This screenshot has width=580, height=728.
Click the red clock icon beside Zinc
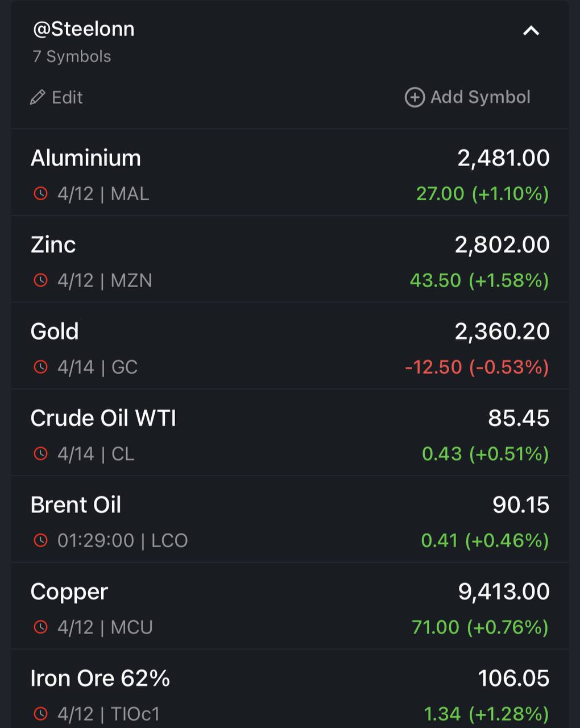[x=40, y=280]
